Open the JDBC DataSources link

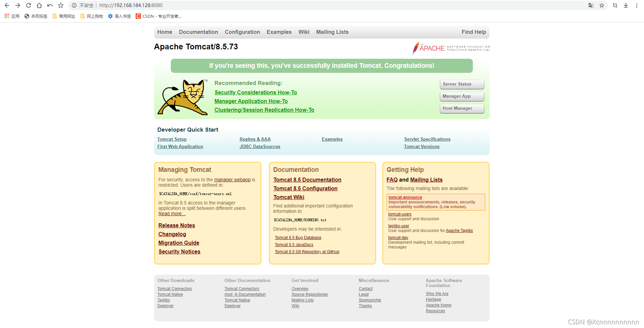(x=260, y=147)
